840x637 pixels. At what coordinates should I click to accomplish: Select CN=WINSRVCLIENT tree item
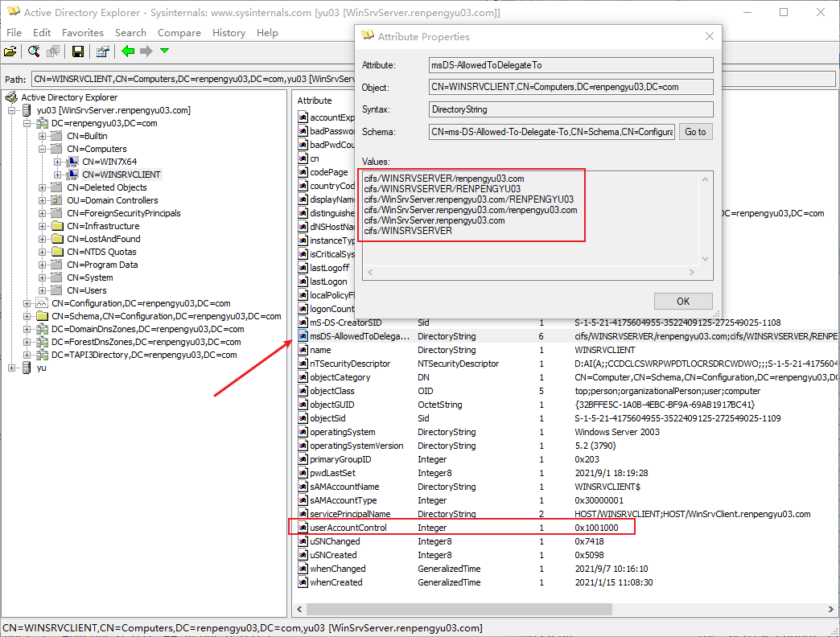tap(121, 175)
